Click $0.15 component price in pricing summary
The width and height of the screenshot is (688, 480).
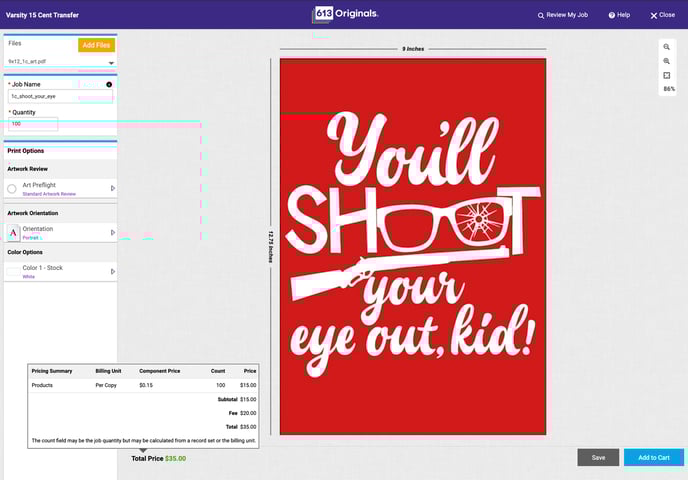[146, 385]
